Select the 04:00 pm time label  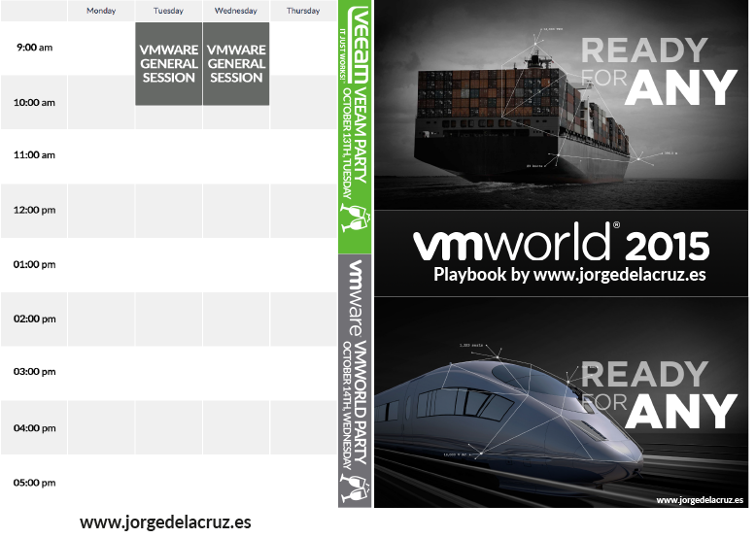point(34,428)
